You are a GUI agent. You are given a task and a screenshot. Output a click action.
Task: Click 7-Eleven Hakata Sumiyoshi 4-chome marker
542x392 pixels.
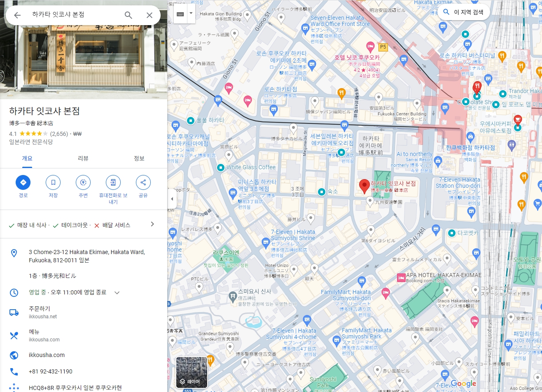click(306, 320)
